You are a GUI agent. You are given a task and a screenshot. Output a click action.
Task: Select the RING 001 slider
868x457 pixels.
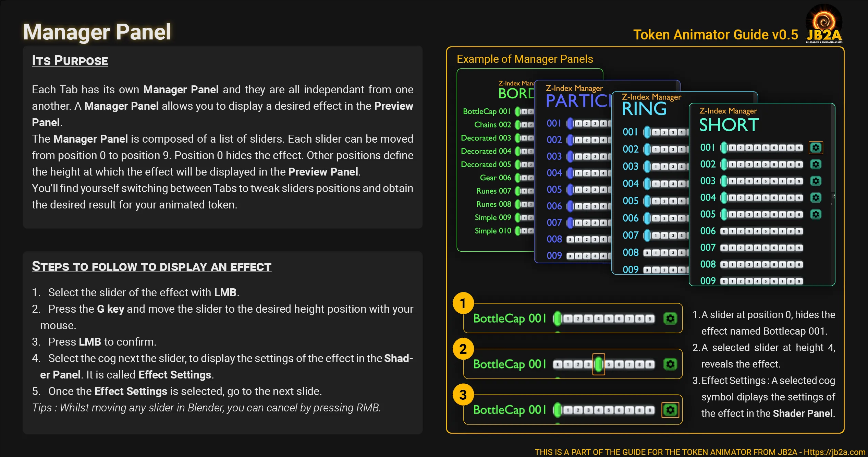coord(665,132)
